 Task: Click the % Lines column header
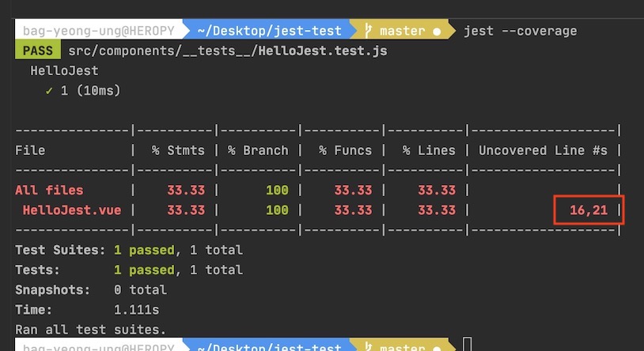pyautogui.click(x=429, y=150)
